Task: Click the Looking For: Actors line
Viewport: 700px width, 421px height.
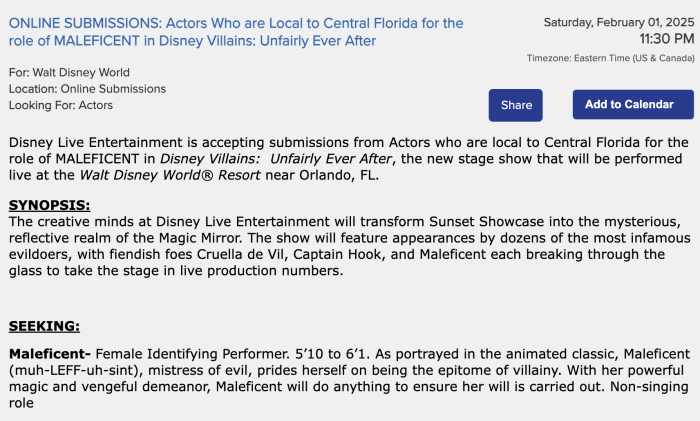Action: [61, 105]
